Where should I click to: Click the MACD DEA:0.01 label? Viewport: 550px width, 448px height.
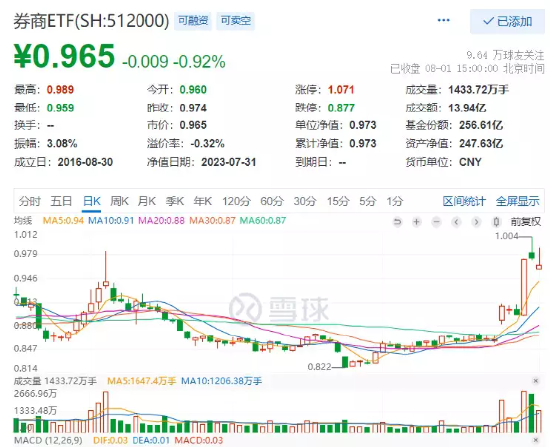151,440
